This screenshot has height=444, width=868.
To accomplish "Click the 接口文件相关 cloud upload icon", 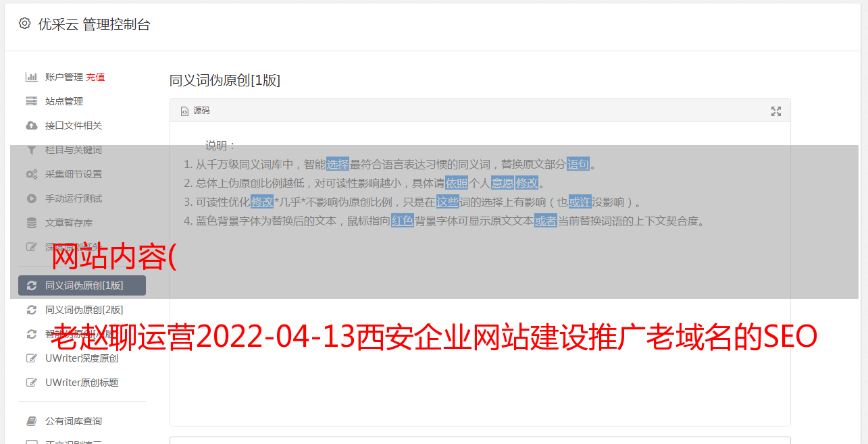I will (x=31, y=126).
